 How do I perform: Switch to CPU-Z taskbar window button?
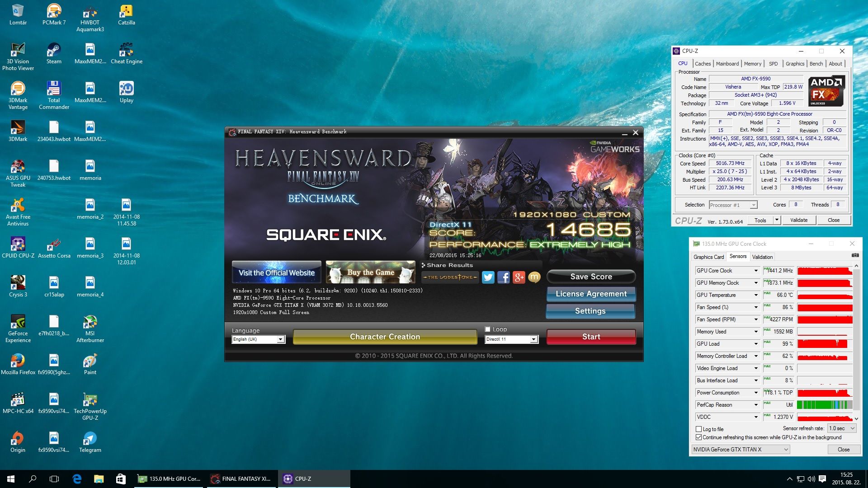point(313,479)
